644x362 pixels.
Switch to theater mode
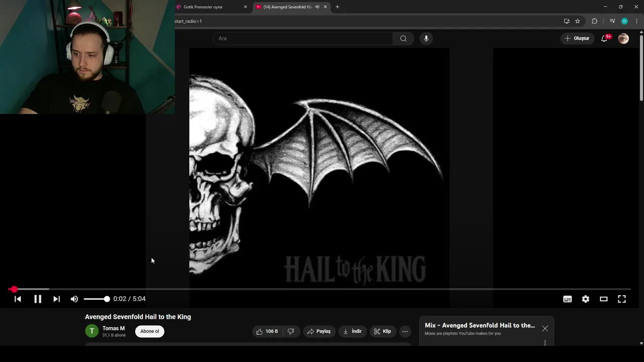pyautogui.click(x=604, y=299)
